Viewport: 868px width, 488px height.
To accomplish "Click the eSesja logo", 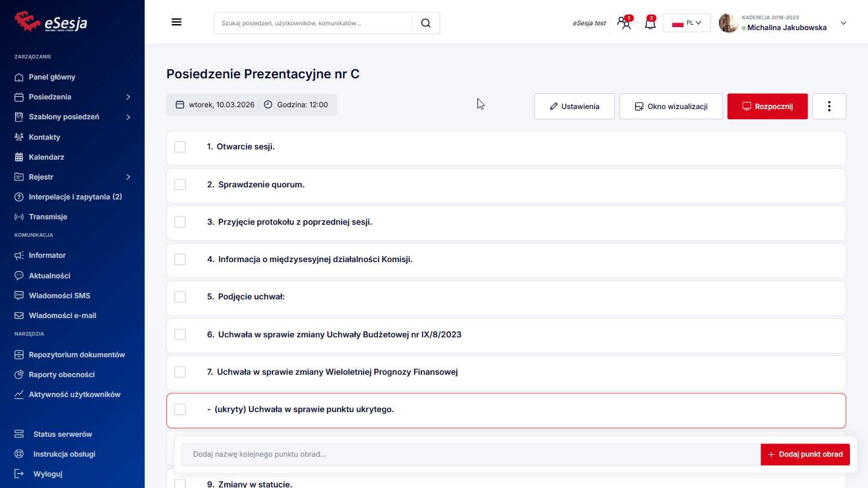I will pyautogui.click(x=51, y=22).
